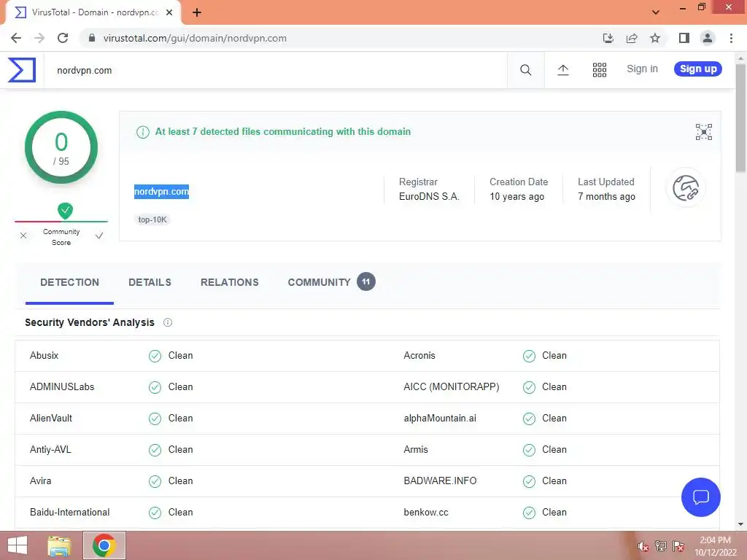Click the muted volume tray icon
This screenshot has height=560, width=747.
pos(643,546)
